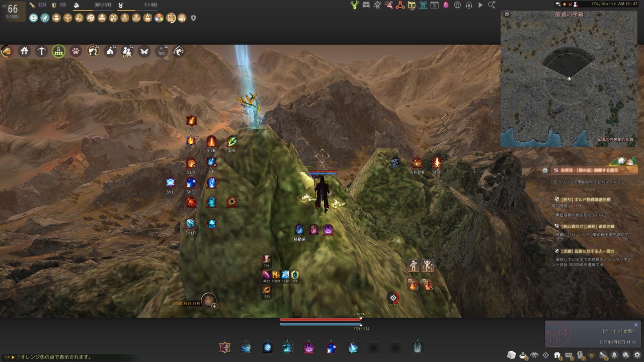Image resolution: width=644 pixels, height=362 pixels.
Task: Open the pickaxe worker icon
Action: [x=41, y=51]
